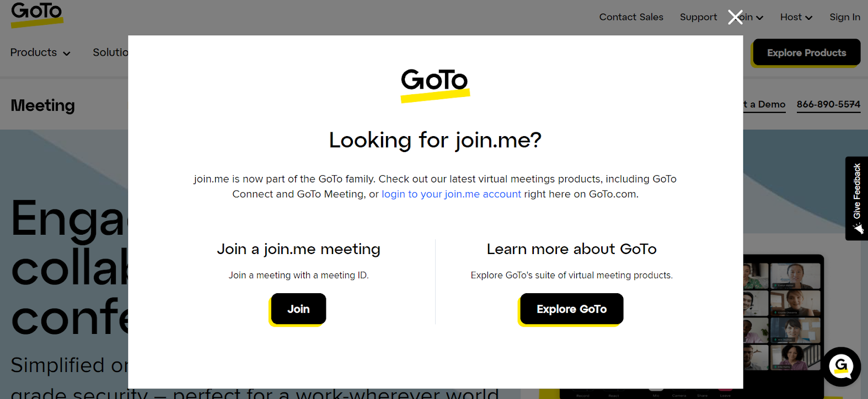Open the Explore Products button
Screen dimensions: 868x399
click(x=806, y=52)
